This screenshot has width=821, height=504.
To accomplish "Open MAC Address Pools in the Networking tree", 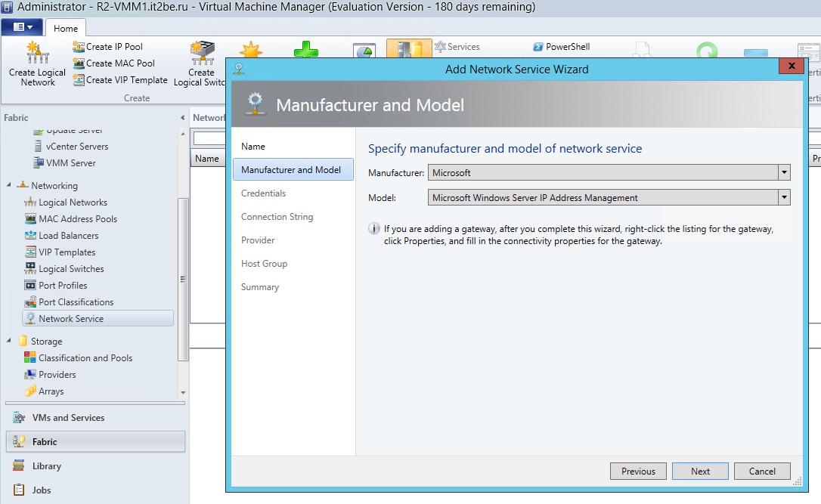I will click(76, 218).
